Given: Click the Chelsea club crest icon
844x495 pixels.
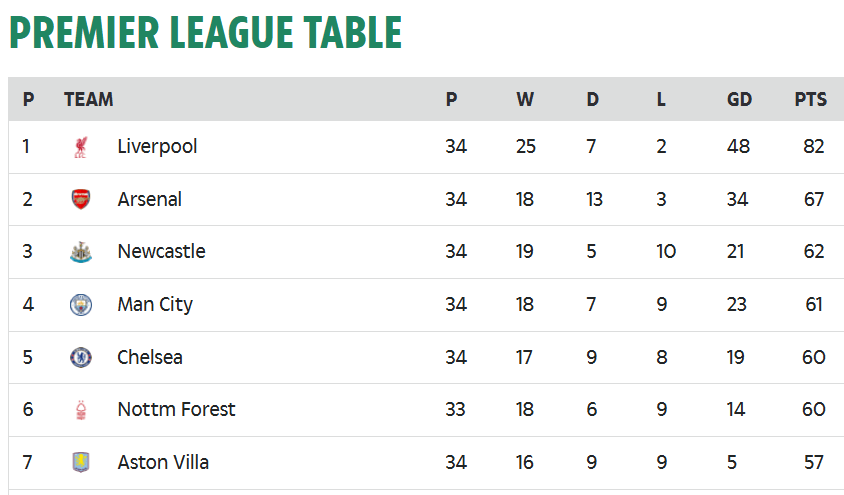Looking at the screenshot, I should coord(81,357).
